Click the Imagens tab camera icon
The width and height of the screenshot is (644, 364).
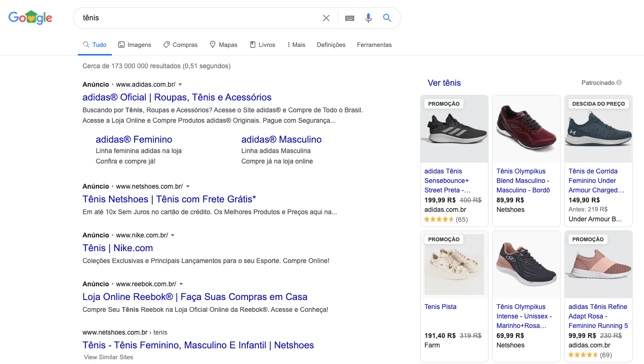click(x=121, y=44)
